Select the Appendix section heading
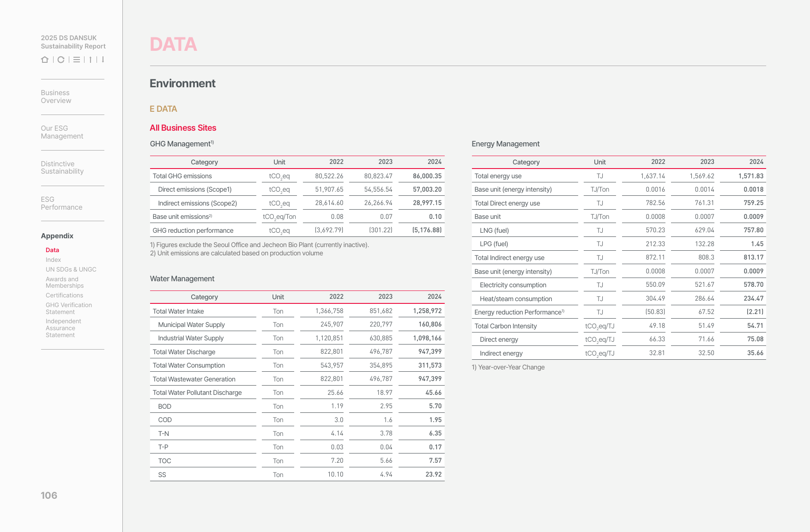Screen dimensions: 810x532 coord(57,236)
